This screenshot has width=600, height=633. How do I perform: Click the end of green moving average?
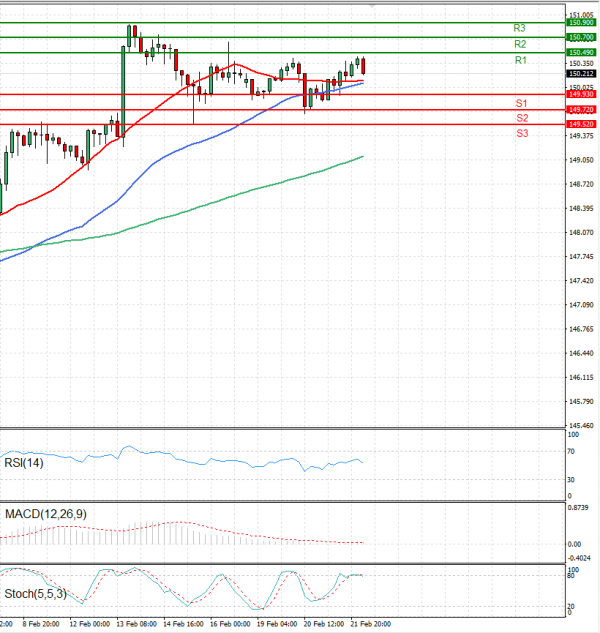[x=363, y=157]
